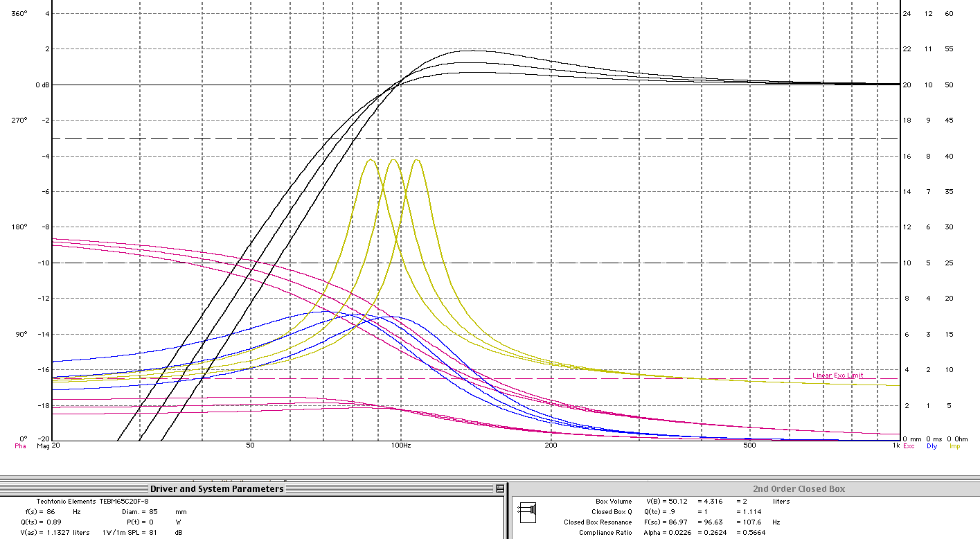Click the Dly axis legend label
The image size is (980, 539).
(932, 446)
